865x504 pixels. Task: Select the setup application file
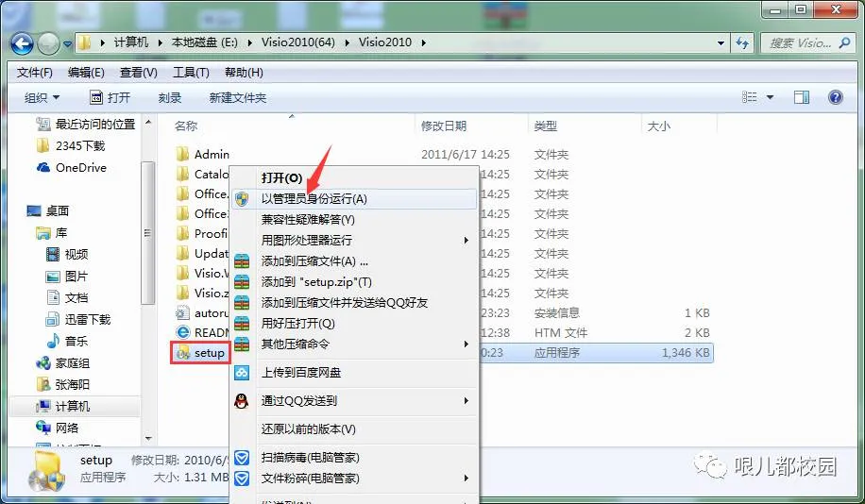(199, 353)
